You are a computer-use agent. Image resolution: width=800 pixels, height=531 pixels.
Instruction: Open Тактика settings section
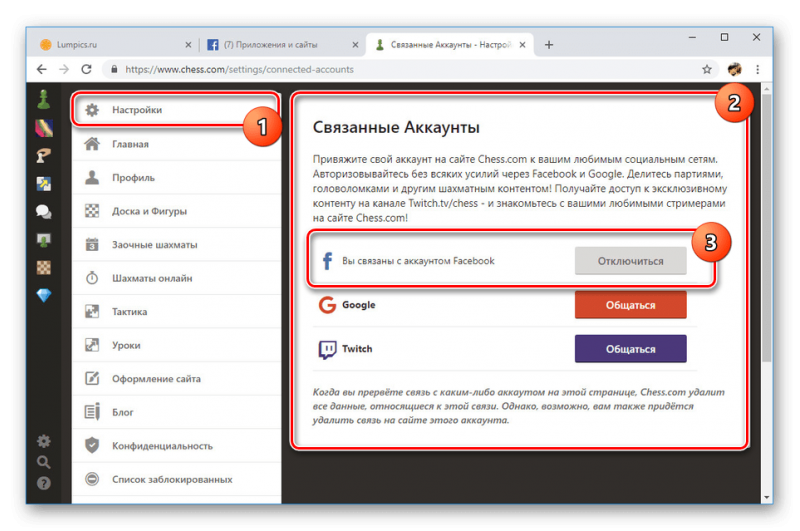pos(177,312)
